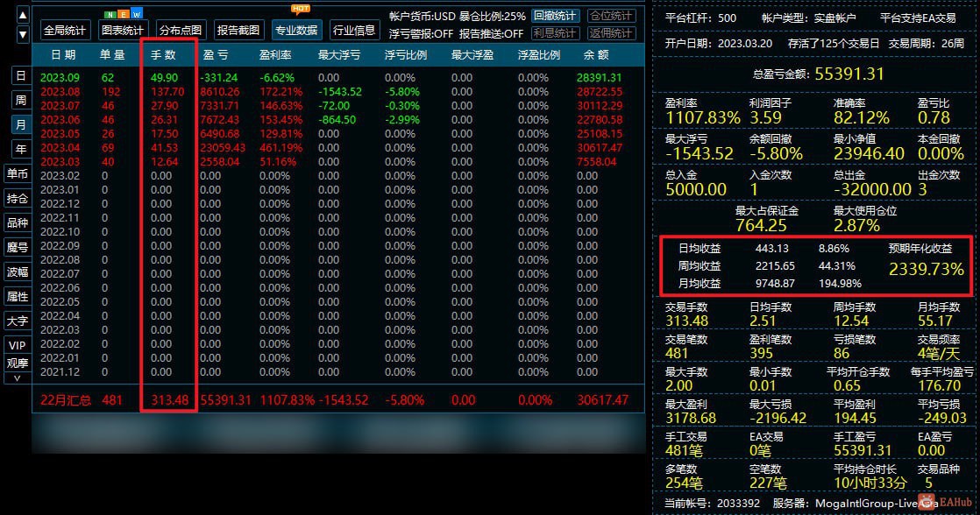The height and width of the screenshot is (515, 980).
Task: Click total profit value 55391.31 at top right
Action: click(849, 74)
